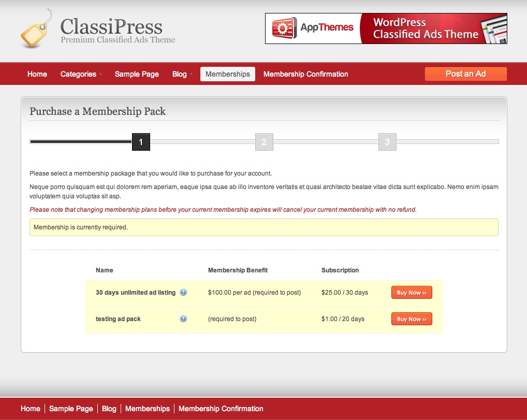Expand the Blog menu dropdown arrow
Screen dimensions: 527x420
coord(191,74)
